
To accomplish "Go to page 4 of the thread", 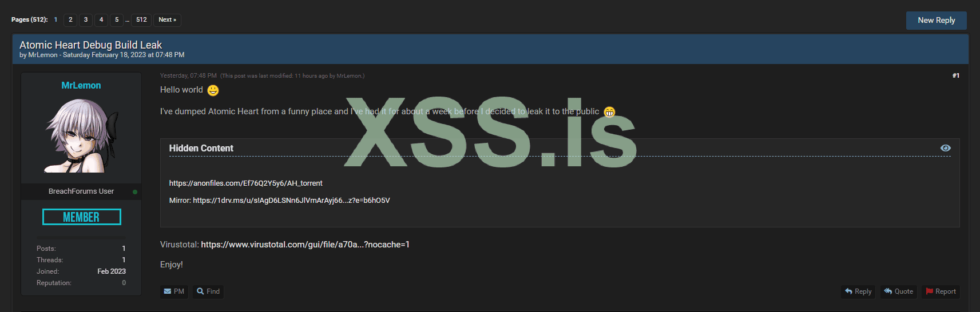I will pyautogui.click(x=101, y=19).
